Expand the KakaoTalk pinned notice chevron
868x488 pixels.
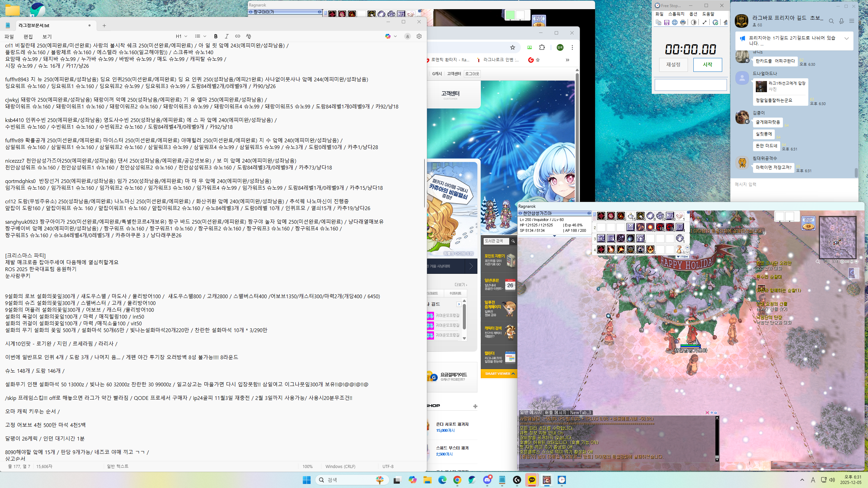coord(847,38)
